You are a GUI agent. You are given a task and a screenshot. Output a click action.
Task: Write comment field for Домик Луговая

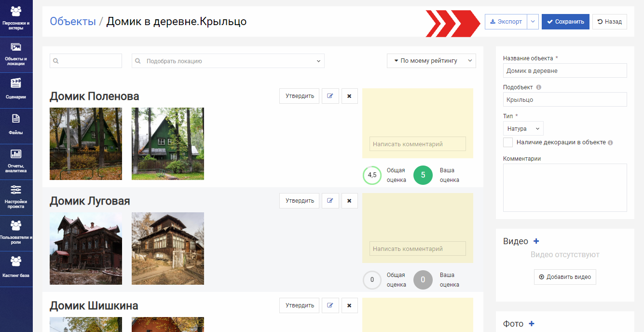418,249
